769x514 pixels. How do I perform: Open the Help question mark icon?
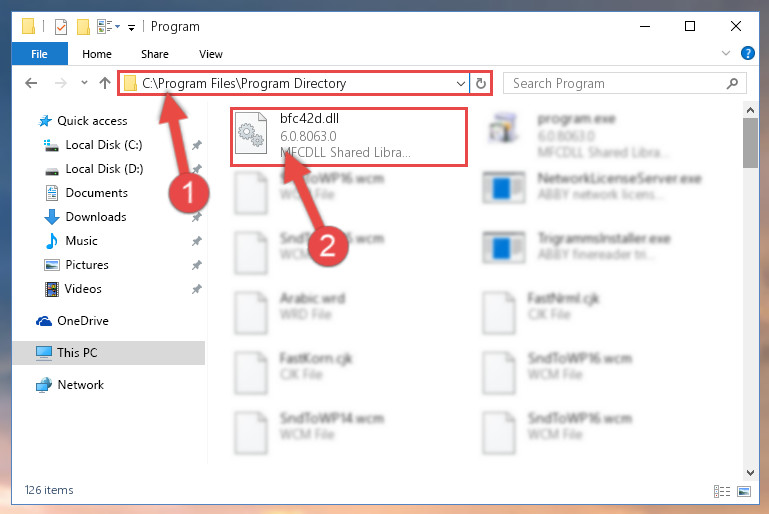747,53
